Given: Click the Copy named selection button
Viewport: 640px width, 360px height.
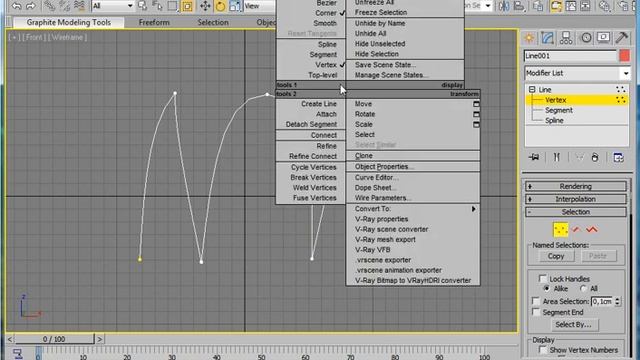Looking at the screenshot, I should 556,256.
